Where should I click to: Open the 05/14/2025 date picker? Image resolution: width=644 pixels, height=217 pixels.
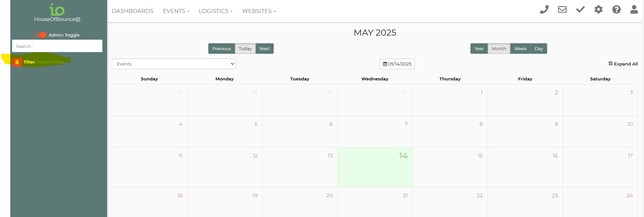[x=397, y=64]
